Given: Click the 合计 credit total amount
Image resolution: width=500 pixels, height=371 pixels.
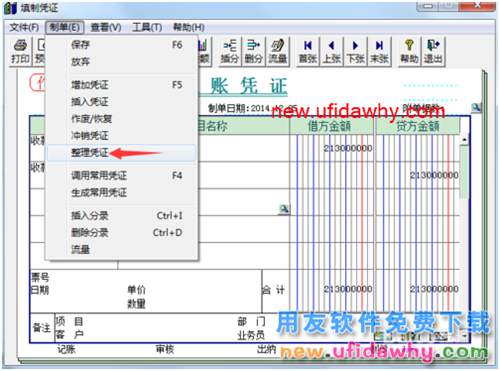Looking at the screenshot, I should pyautogui.click(x=434, y=289).
